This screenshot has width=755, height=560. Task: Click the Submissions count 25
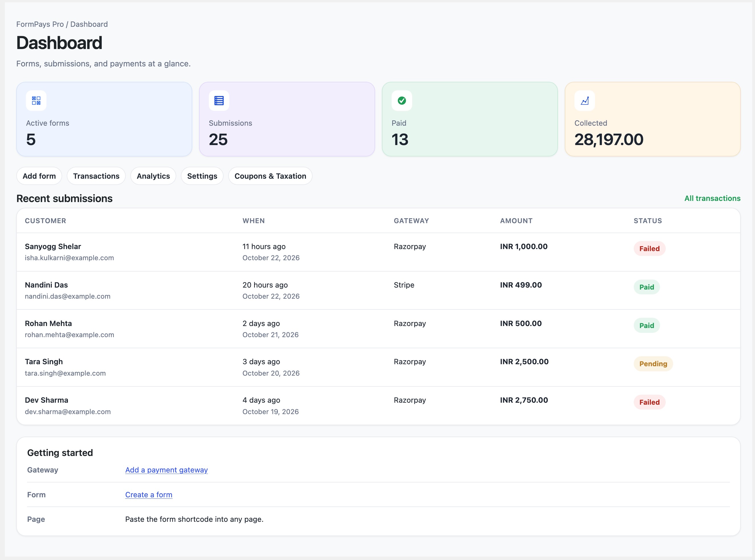coord(218,139)
